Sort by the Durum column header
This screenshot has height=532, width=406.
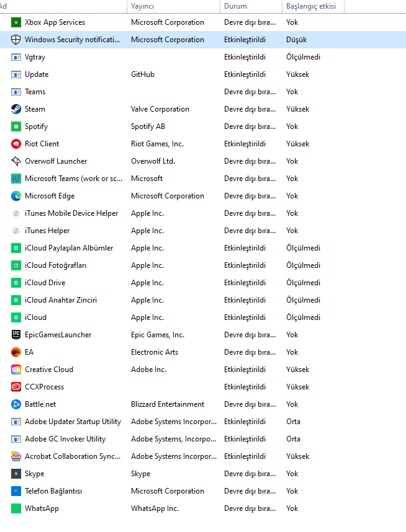(x=251, y=6)
